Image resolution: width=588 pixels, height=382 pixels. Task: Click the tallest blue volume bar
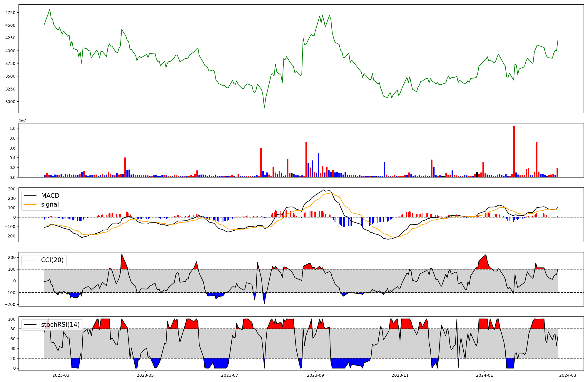pyautogui.click(x=318, y=165)
